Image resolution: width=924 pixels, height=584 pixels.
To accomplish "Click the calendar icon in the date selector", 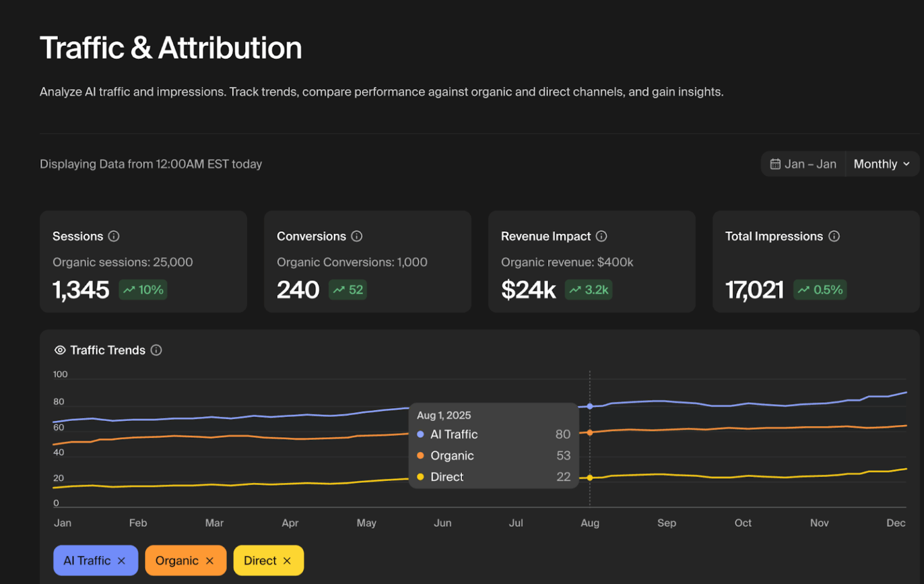I will (775, 163).
